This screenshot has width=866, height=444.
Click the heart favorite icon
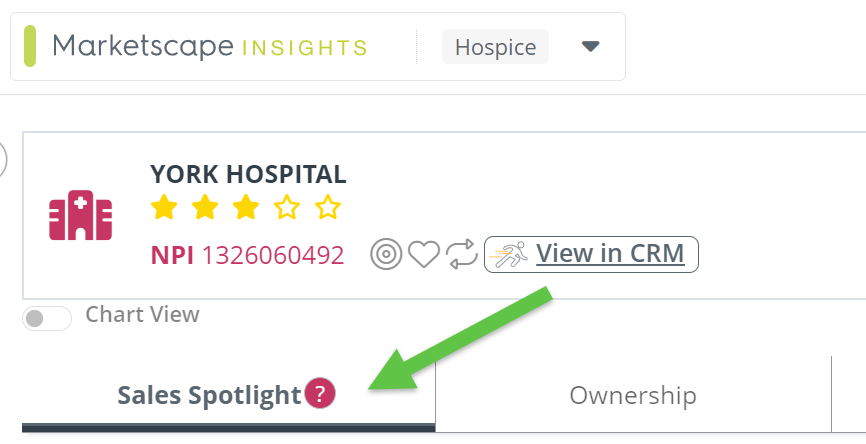click(423, 255)
